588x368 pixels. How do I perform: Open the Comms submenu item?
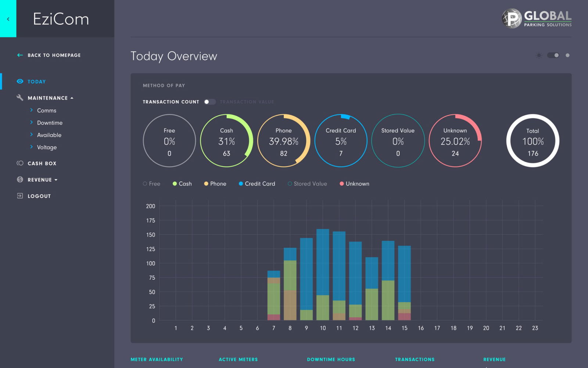pyautogui.click(x=47, y=110)
